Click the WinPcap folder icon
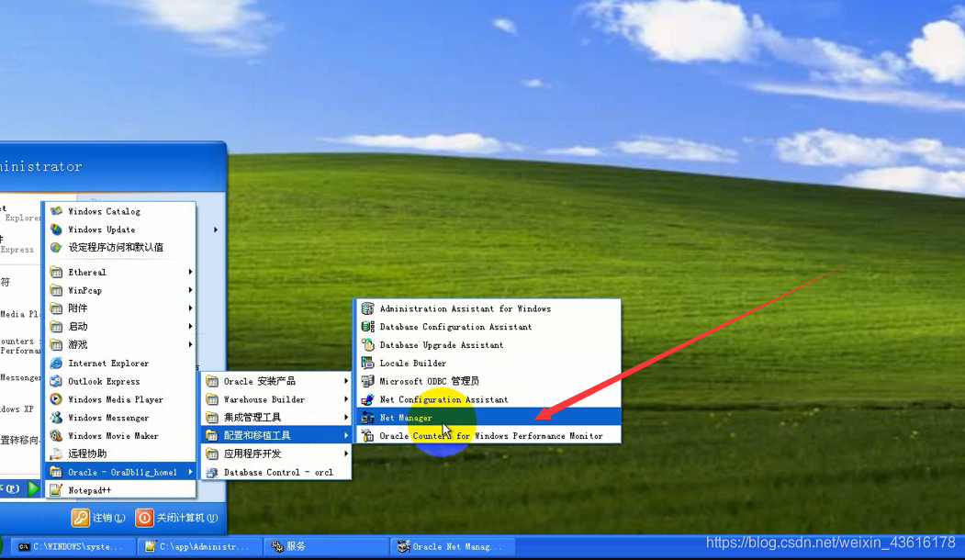The height and width of the screenshot is (560, 965). click(57, 290)
